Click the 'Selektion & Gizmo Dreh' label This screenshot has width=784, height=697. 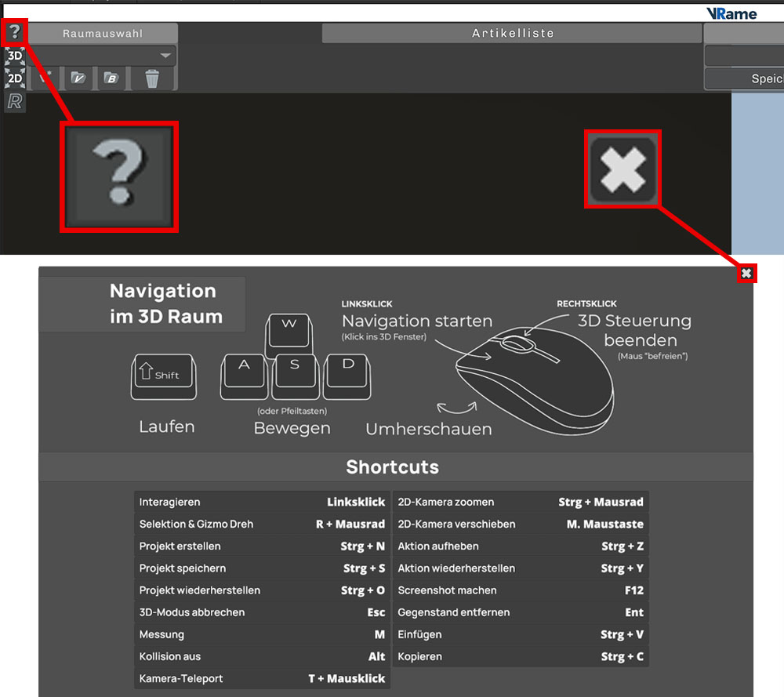[x=197, y=524]
